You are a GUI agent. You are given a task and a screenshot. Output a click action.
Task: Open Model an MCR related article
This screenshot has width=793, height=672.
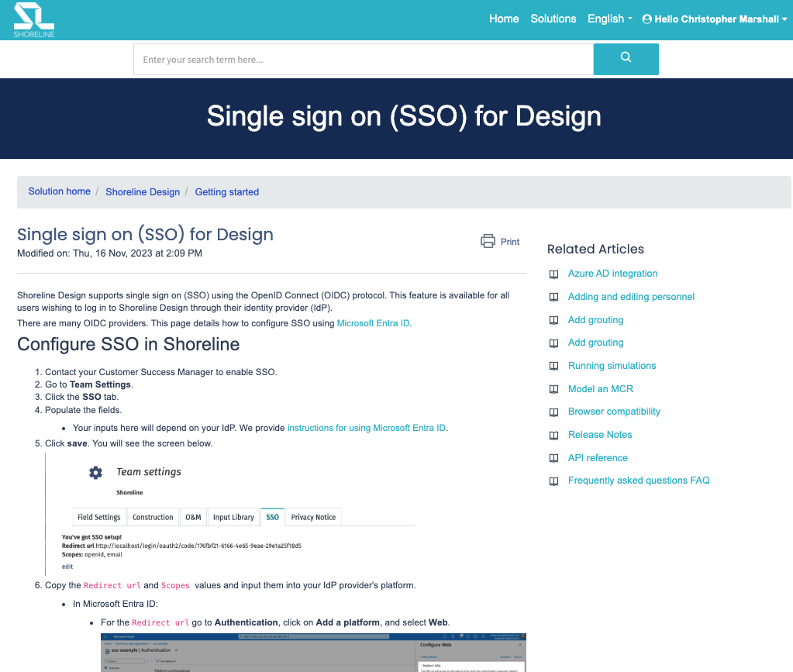pos(600,389)
